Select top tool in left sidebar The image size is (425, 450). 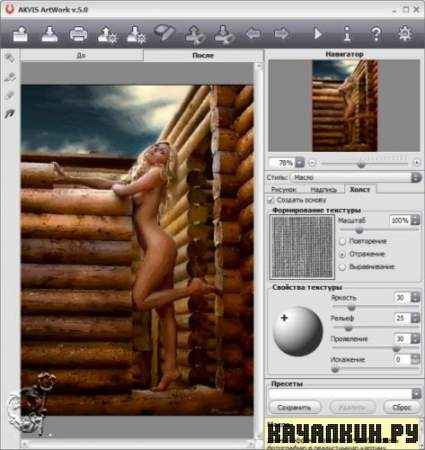[10, 58]
